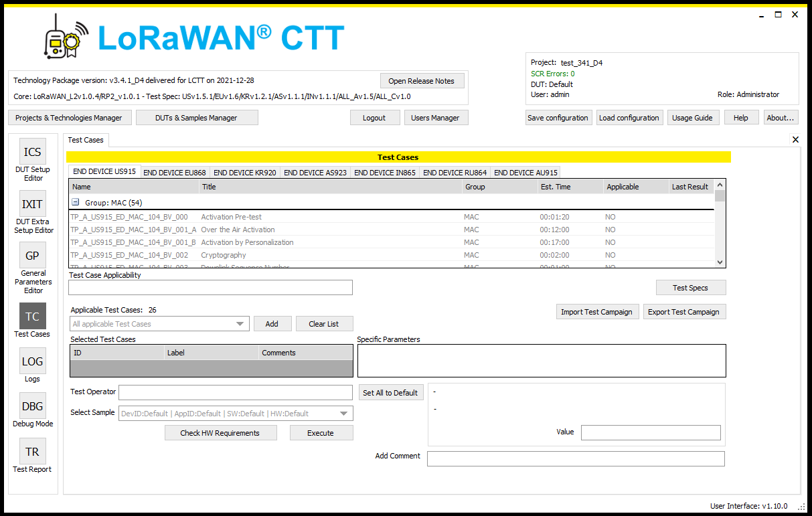The width and height of the screenshot is (812, 516).
Task: Open DUTs & Samples Manager
Action: (197, 118)
